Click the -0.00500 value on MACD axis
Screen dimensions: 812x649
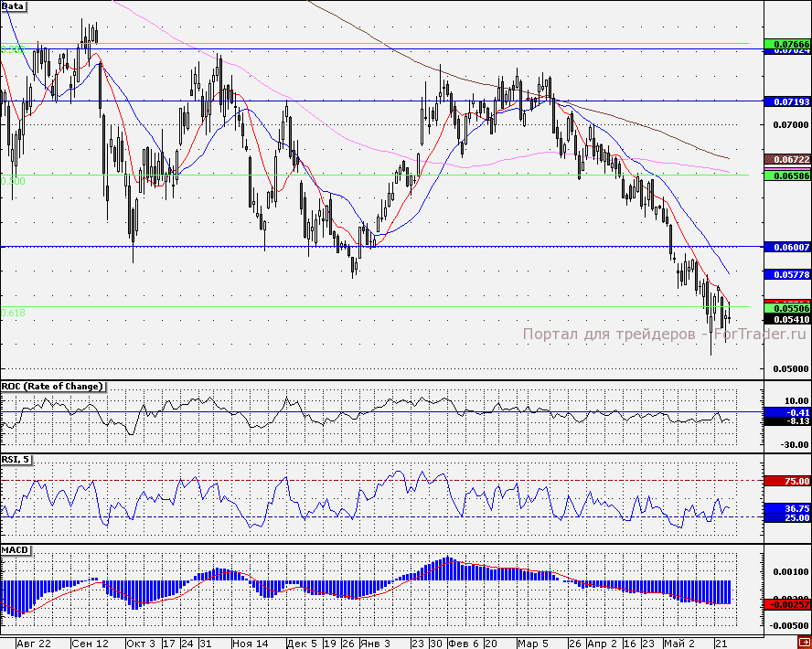789,625
